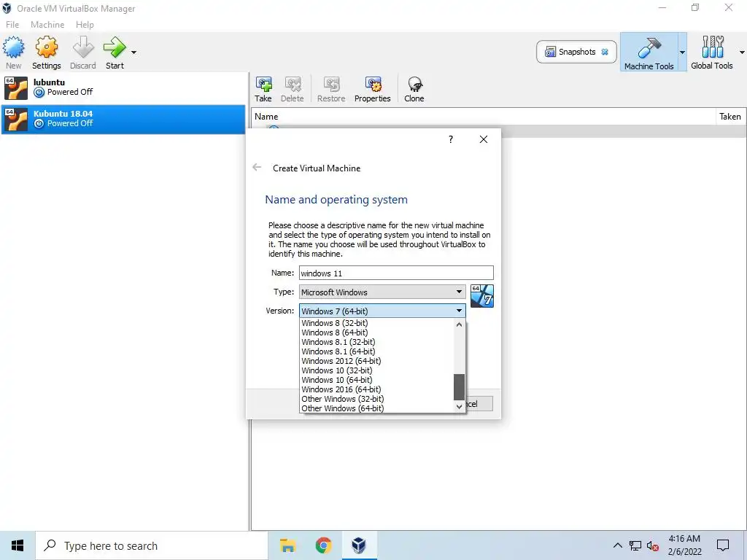The image size is (747, 560).
Task: Click the New virtual machine icon
Action: [x=13, y=47]
